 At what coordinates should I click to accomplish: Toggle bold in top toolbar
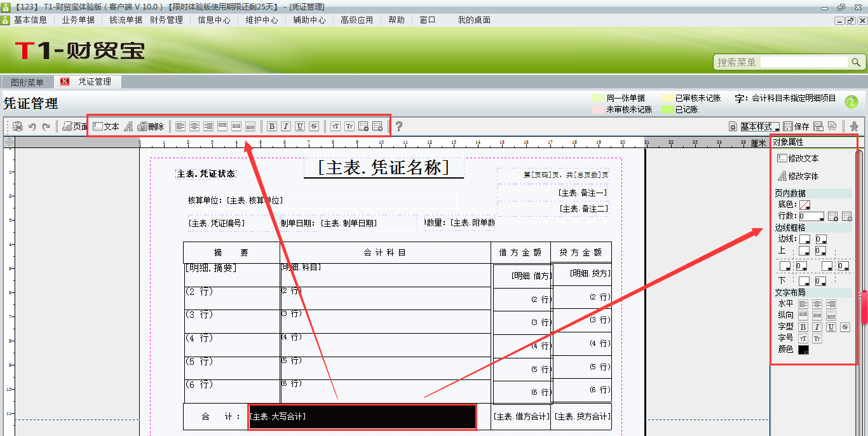(x=271, y=126)
